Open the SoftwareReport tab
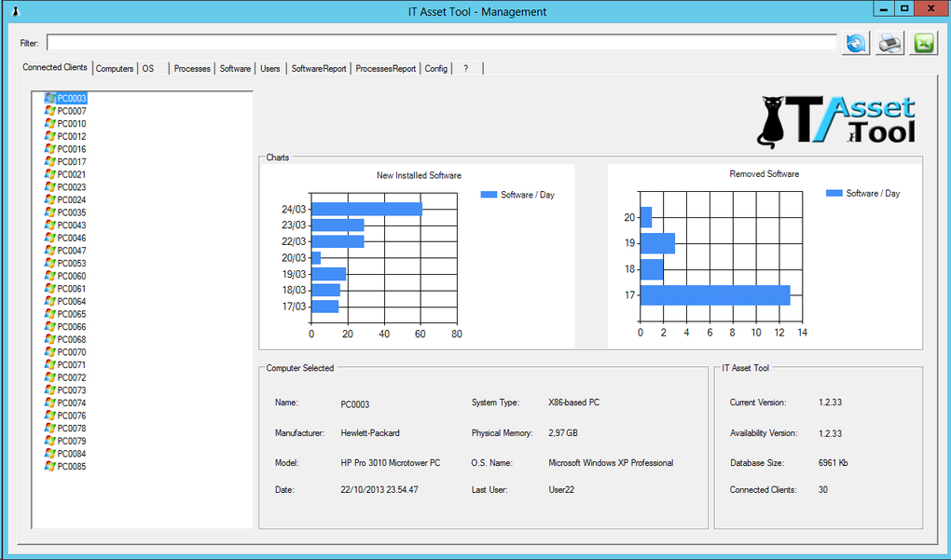This screenshot has width=951, height=560. [319, 68]
